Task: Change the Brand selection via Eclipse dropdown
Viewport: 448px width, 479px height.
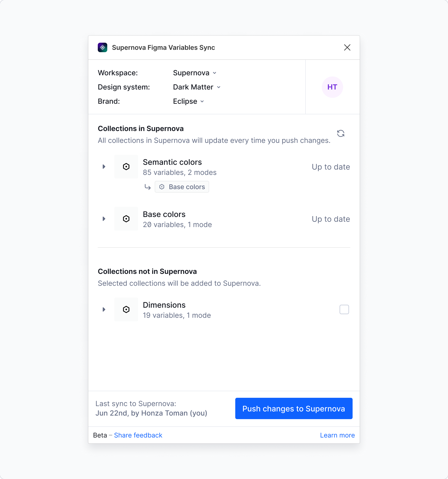Action: [x=189, y=101]
